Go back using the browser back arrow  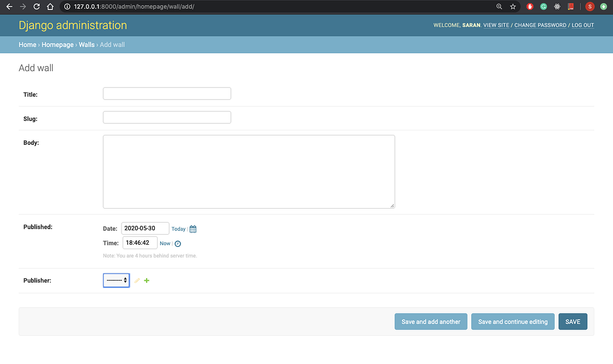[x=8, y=7]
